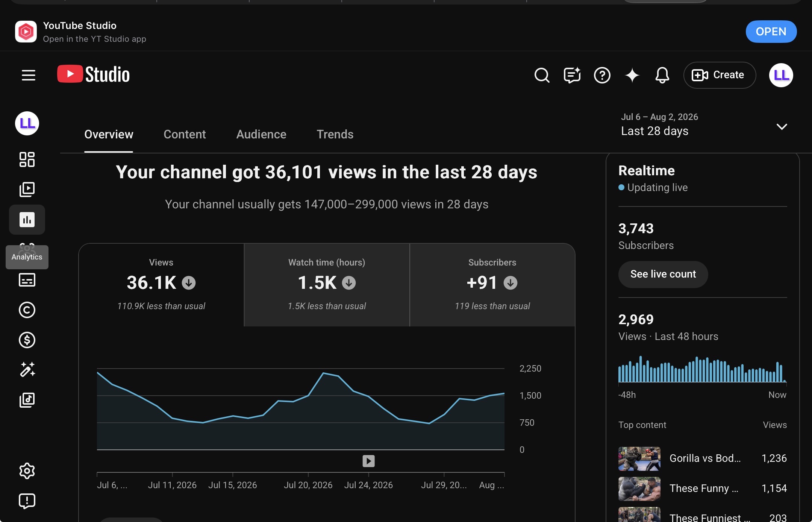Switch to the Audience tab

click(x=261, y=134)
